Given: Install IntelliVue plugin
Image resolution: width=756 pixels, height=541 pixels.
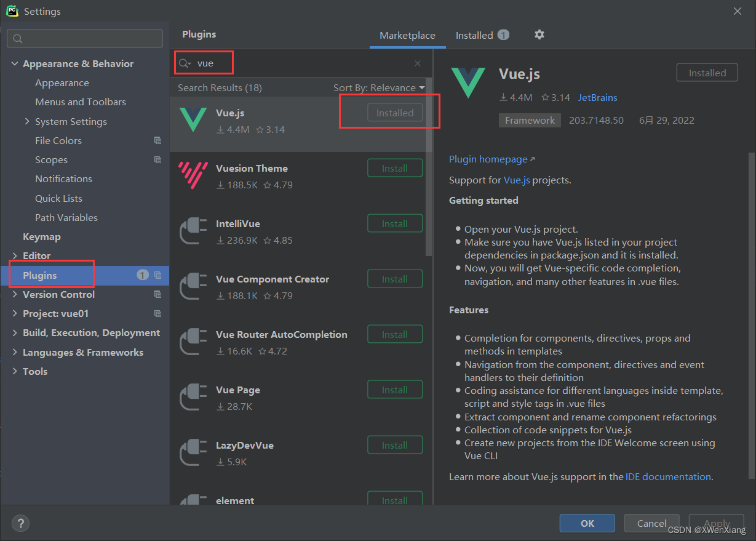Looking at the screenshot, I should (395, 224).
